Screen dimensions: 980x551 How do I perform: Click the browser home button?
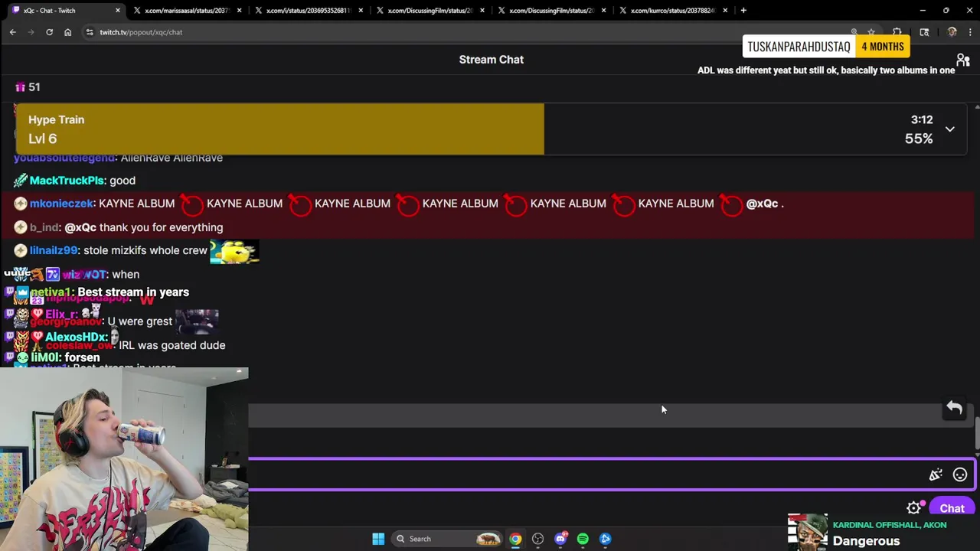[68, 32]
